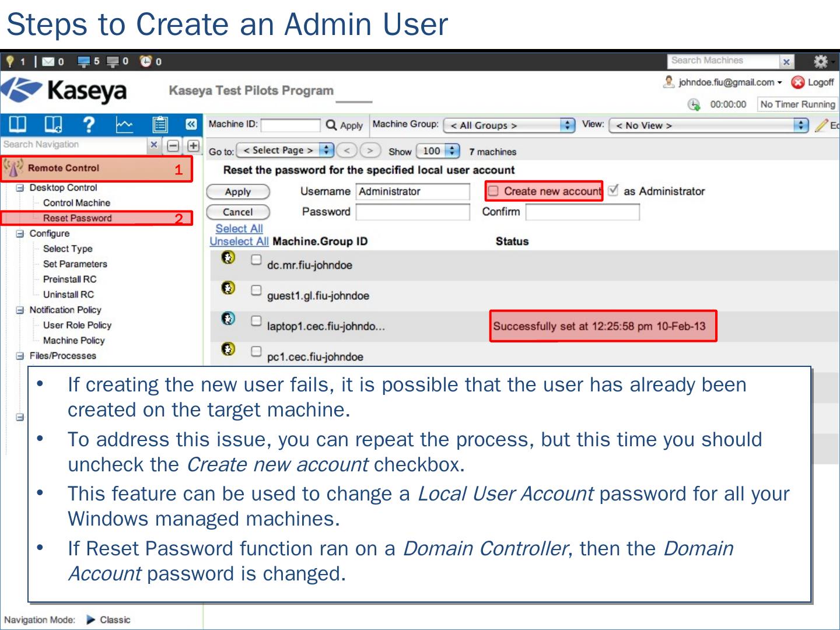Clear the Search Machines field with X

point(786,61)
